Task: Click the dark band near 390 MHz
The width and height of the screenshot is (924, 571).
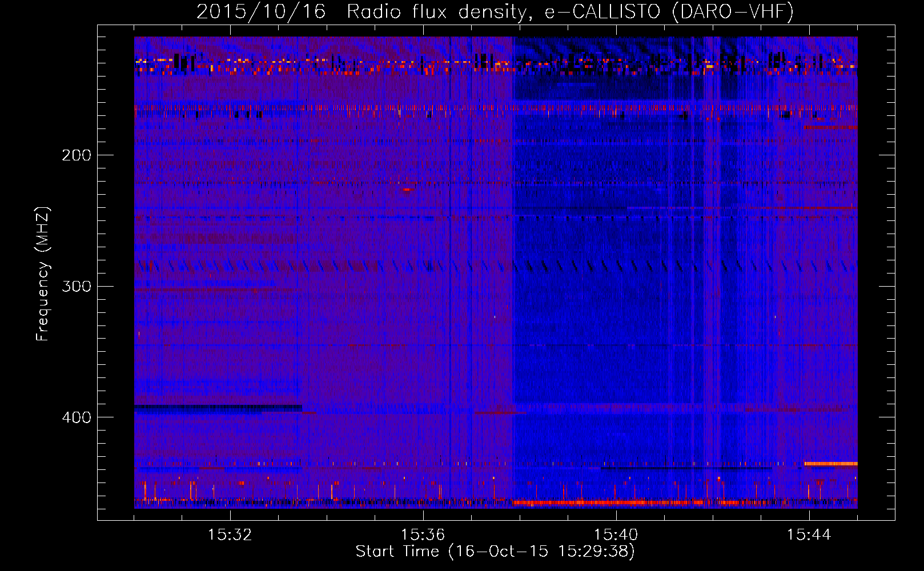Action: [x=218, y=408]
